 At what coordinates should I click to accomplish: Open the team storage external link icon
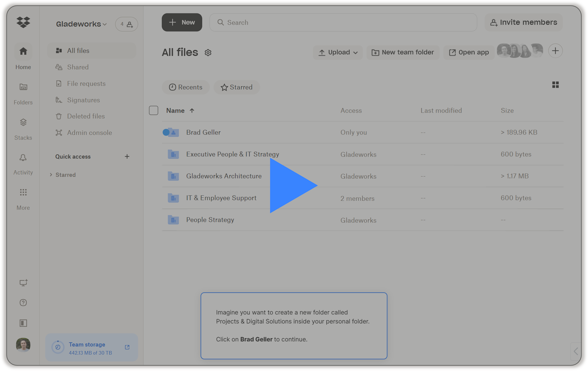click(127, 347)
